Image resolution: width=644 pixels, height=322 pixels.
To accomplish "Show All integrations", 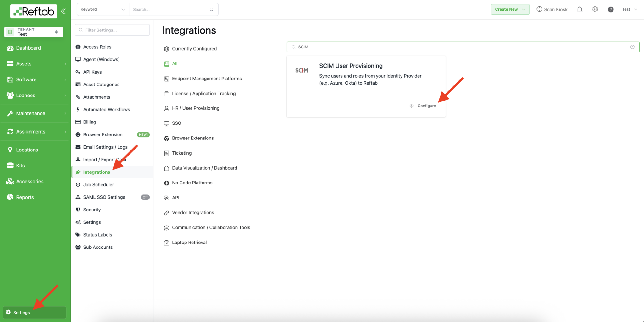I will tap(171, 64).
